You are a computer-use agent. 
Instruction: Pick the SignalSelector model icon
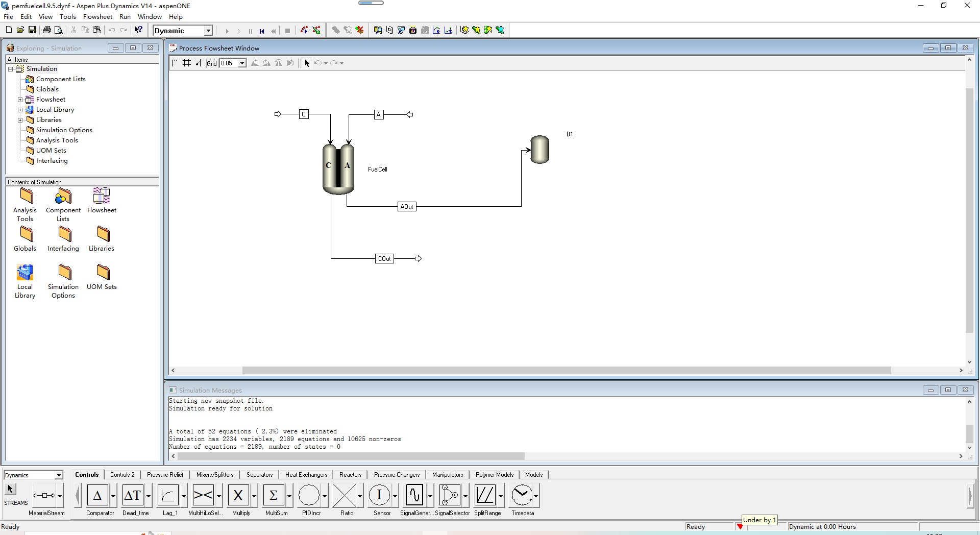point(450,495)
